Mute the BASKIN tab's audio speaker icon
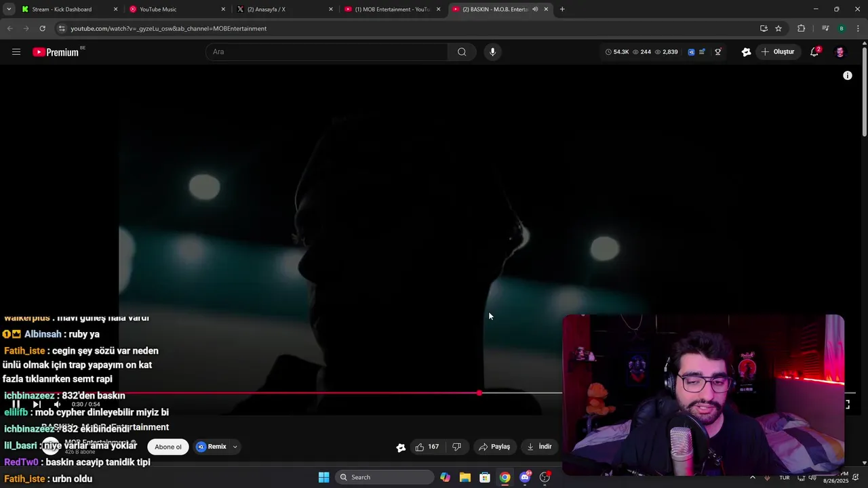Image resolution: width=868 pixels, height=488 pixels. click(x=535, y=9)
